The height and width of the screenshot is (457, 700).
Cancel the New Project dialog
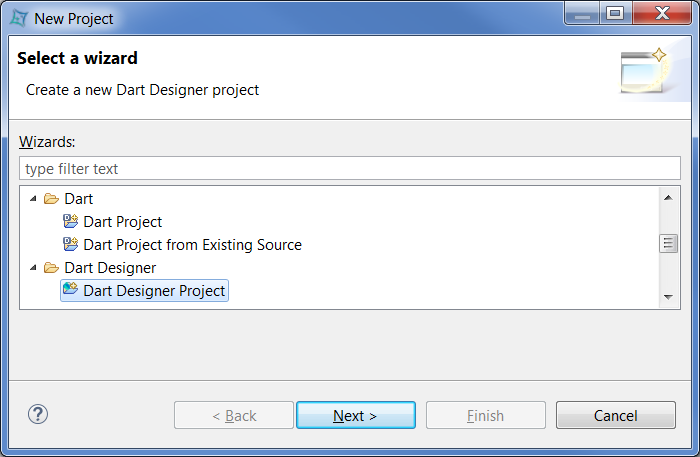pos(615,416)
